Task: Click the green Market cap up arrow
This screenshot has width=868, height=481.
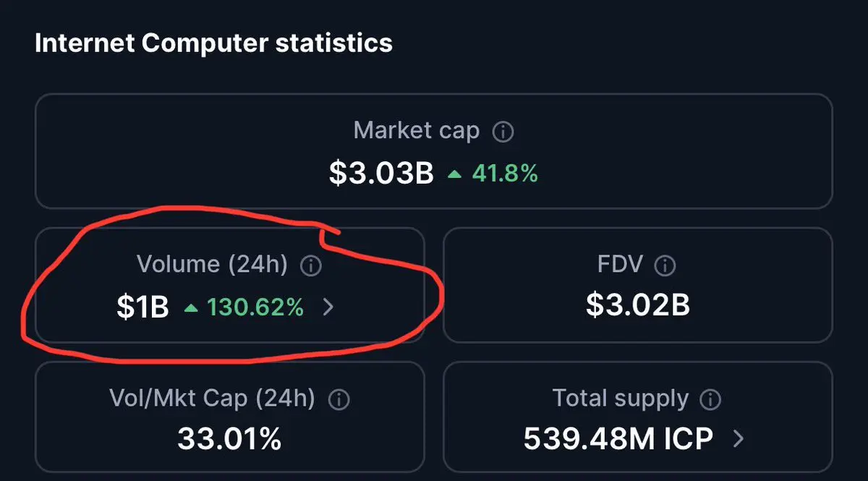Action: click(x=454, y=174)
